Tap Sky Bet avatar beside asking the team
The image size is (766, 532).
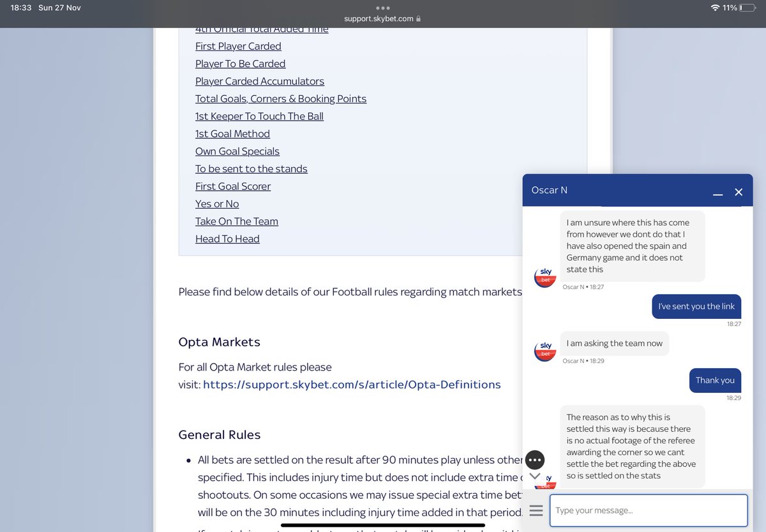(x=545, y=351)
